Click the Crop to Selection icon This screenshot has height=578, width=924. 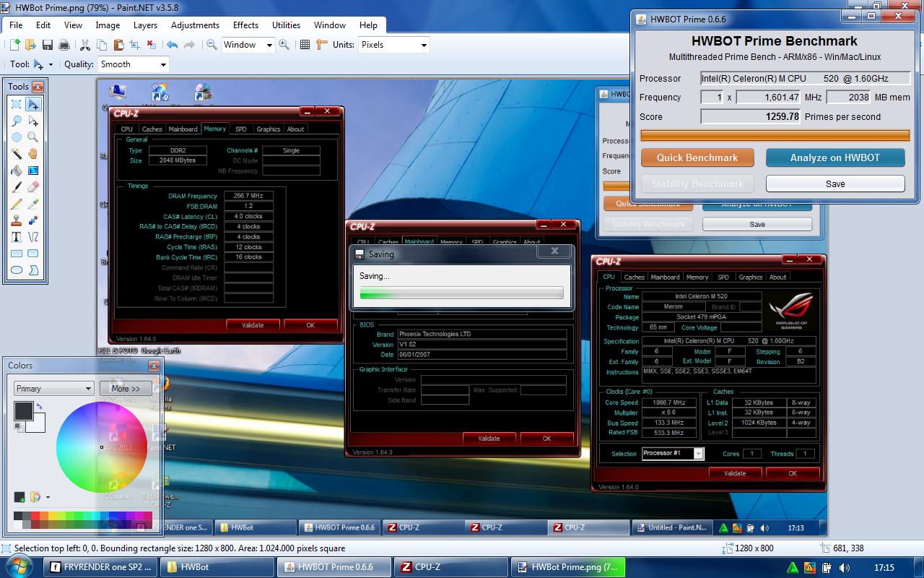coord(134,45)
